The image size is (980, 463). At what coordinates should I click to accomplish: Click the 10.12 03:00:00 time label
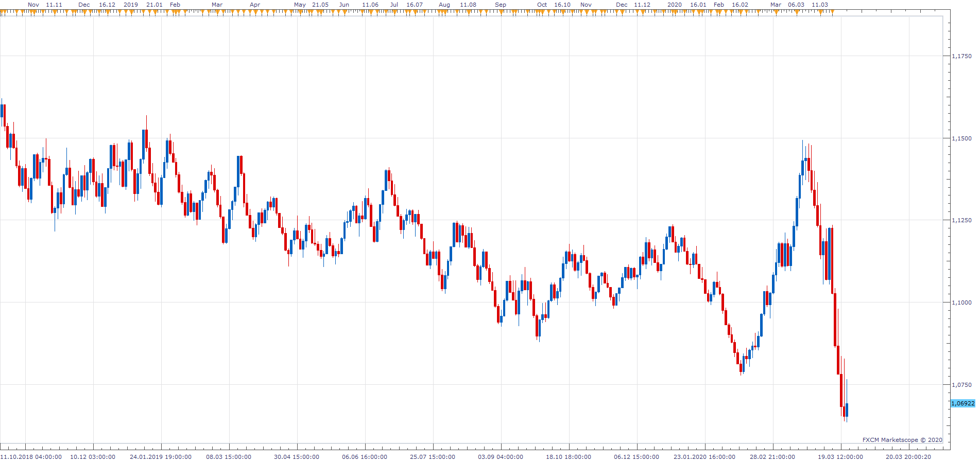click(x=93, y=457)
